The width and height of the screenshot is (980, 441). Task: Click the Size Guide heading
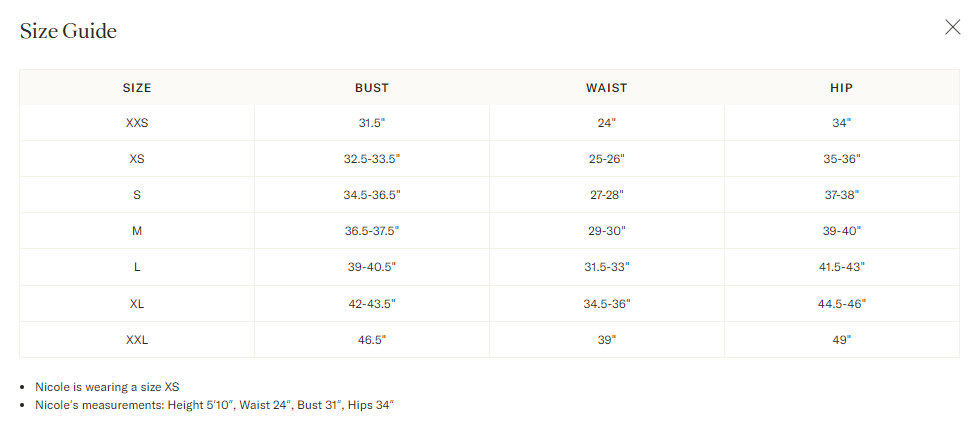[68, 31]
